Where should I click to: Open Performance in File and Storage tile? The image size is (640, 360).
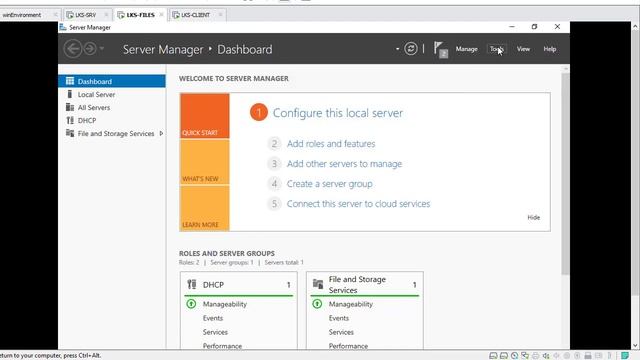348,346
